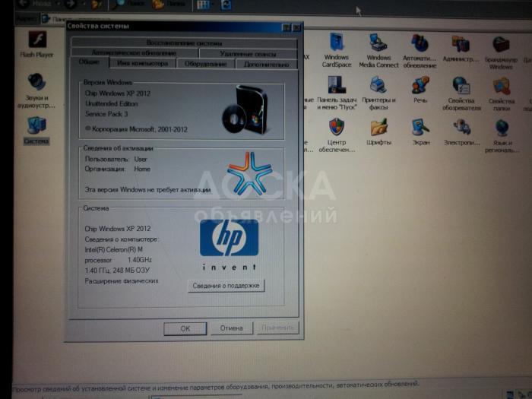Close the Свойства системы dialog
Screen dimensions: 532x399
point(296,27)
